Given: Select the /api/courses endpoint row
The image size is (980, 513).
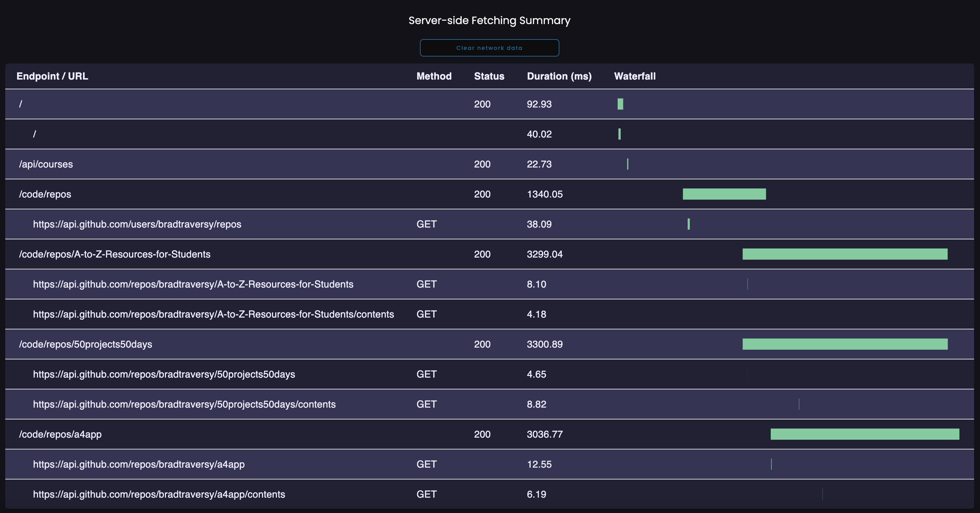Looking at the screenshot, I should [x=46, y=164].
